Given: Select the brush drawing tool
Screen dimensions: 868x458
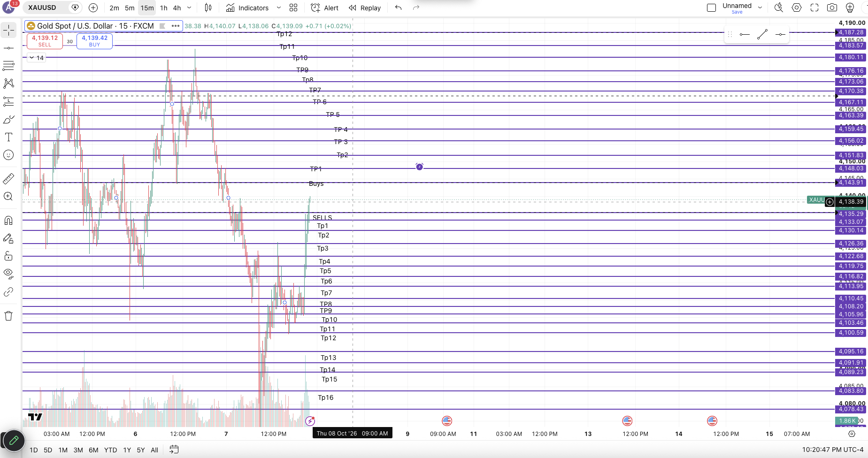Looking at the screenshot, I should point(8,120).
